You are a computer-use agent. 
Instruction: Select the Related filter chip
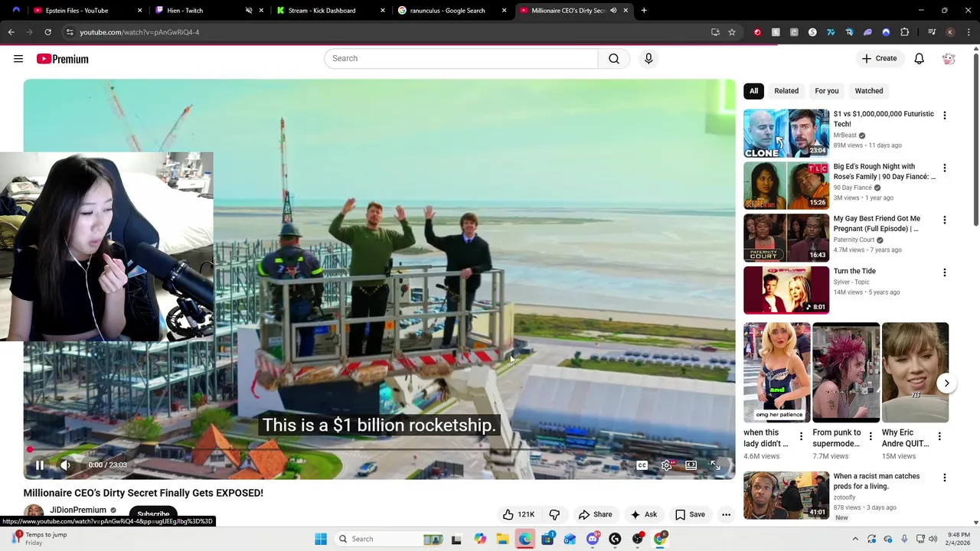click(x=786, y=91)
